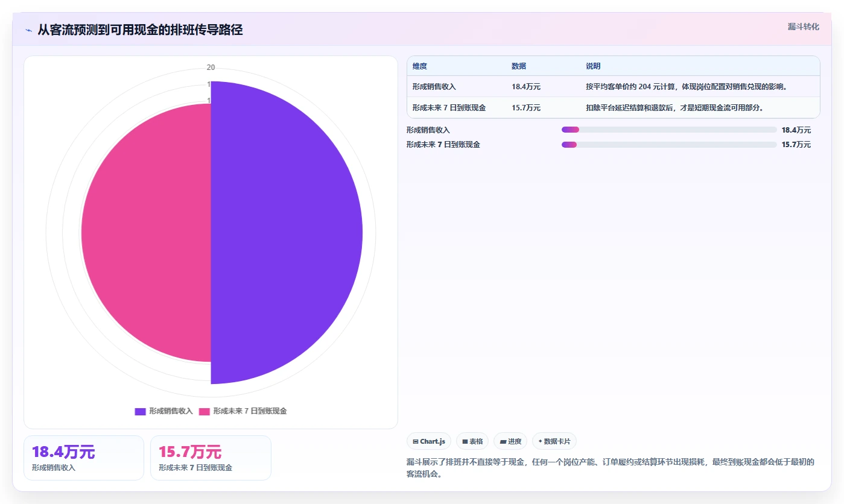
Task: Click the 形成销售收入 progress bar
Action: point(669,130)
